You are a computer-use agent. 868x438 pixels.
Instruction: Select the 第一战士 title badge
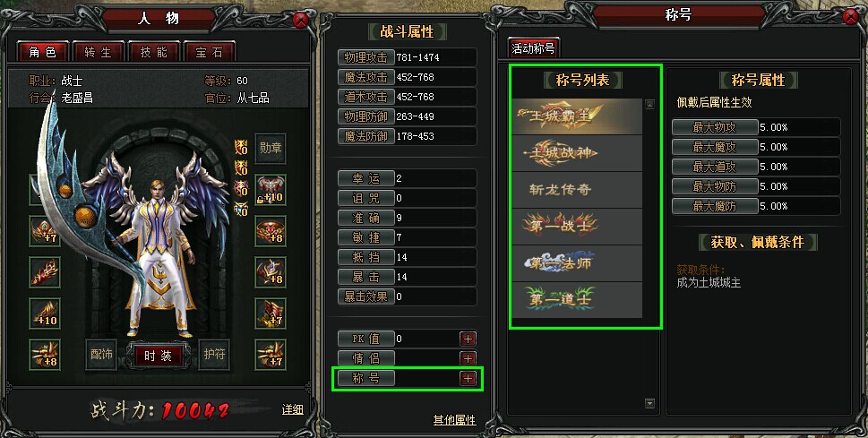[x=577, y=227]
